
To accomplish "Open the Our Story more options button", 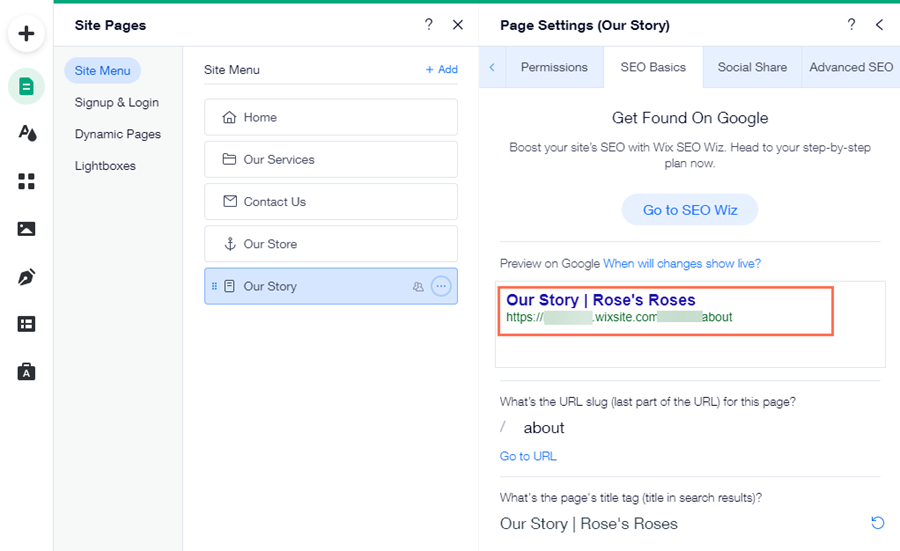I will [x=441, y=286].
